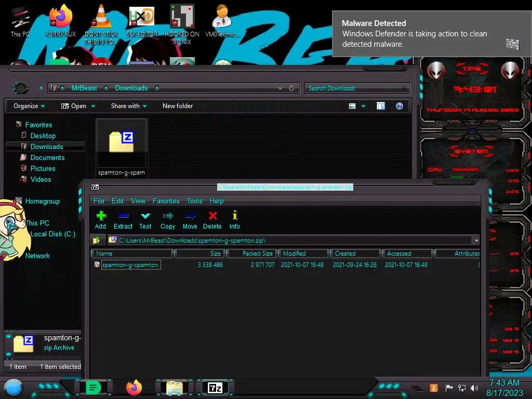Open the HOOKED ON XONIX desktop icon
The width and height of the screenshot is (532, 399).
coord(182,24)
